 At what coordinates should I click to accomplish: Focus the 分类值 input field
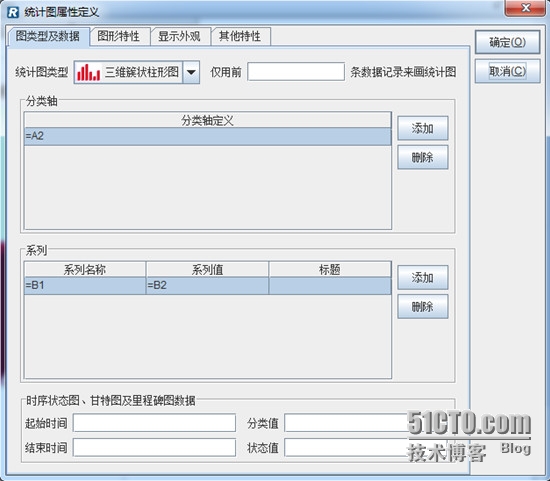(x=365, y=423)
